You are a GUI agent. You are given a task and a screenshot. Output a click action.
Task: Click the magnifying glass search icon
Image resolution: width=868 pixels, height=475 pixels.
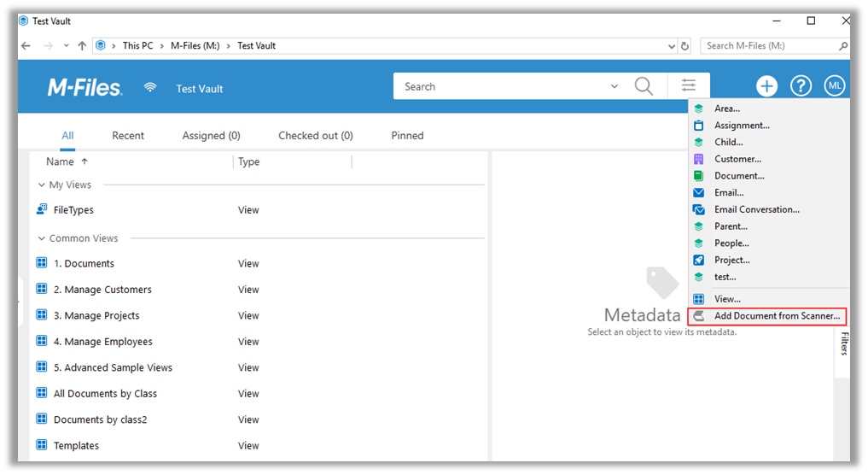coord(644,86)
